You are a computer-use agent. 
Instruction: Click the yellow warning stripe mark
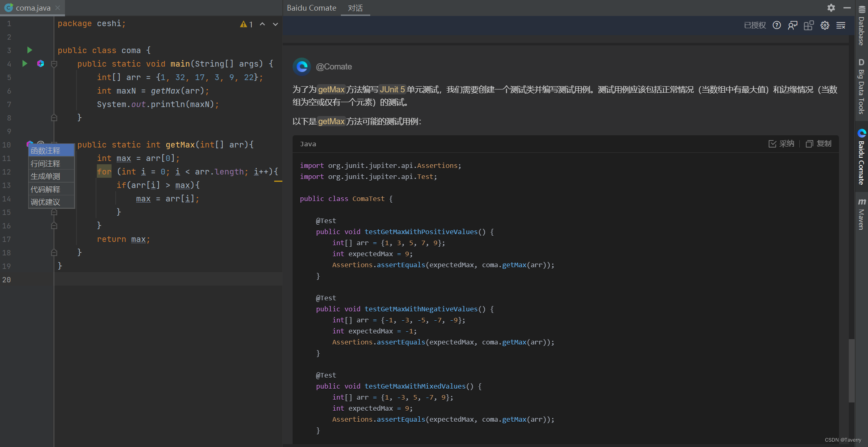click(278, 181)
